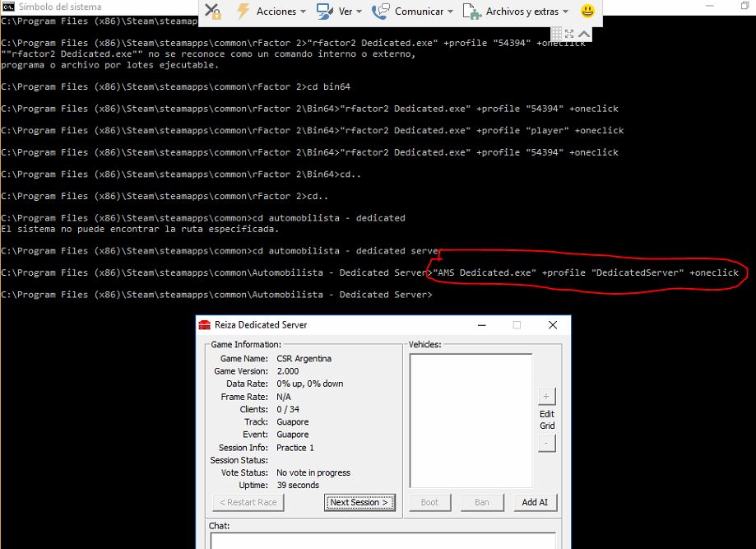Click the smiley feedback icon

tap(587, 11)
